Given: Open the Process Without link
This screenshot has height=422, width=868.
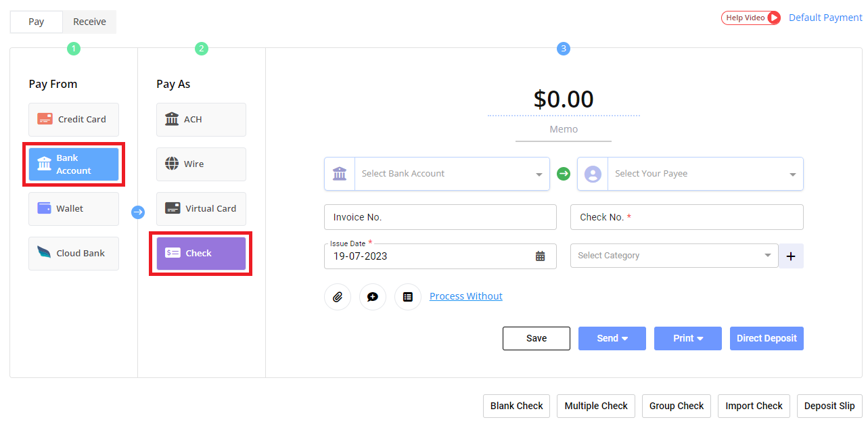Looking at the screenshot, I should [466, 296].
